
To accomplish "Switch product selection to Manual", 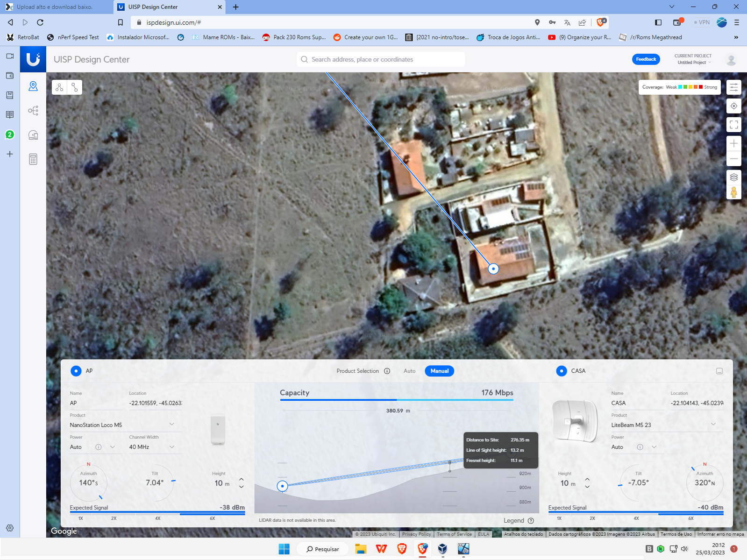I will click(439, 371).
